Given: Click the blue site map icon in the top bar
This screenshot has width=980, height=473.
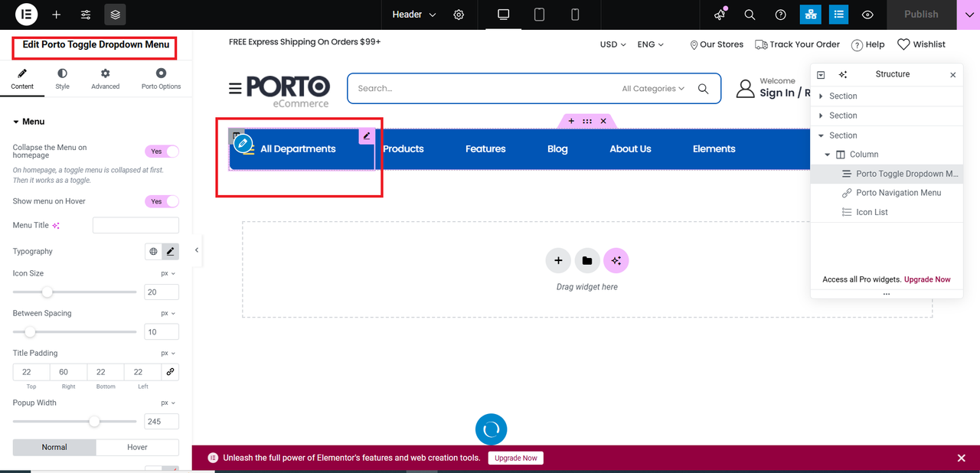Looking at the screenshot, I should coord(810,15).
